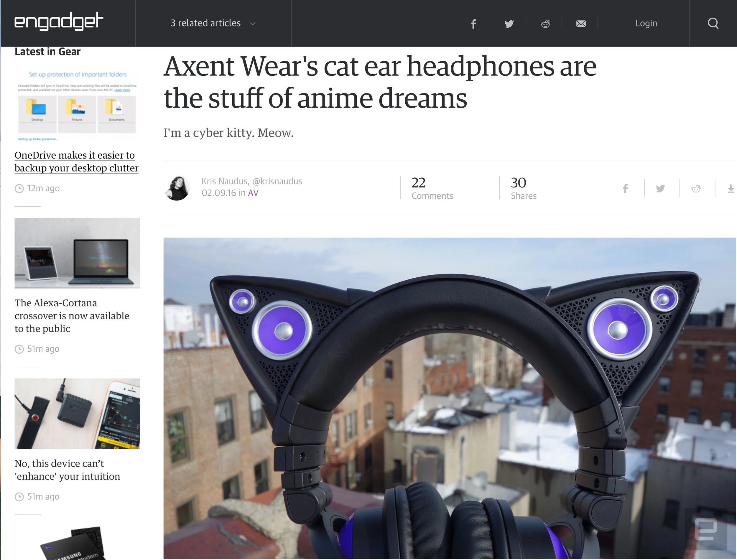Share via Twitter icon in top header

(x=509, y=24)
